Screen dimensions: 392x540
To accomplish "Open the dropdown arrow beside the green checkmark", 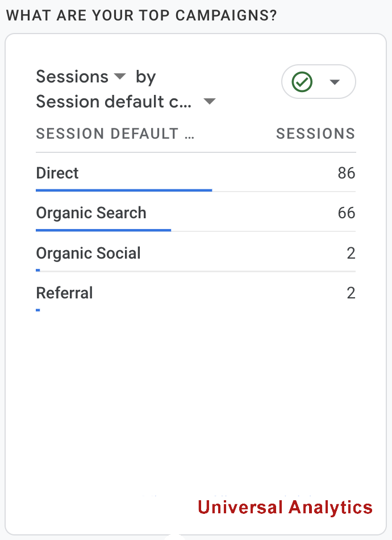I will 335,82.
